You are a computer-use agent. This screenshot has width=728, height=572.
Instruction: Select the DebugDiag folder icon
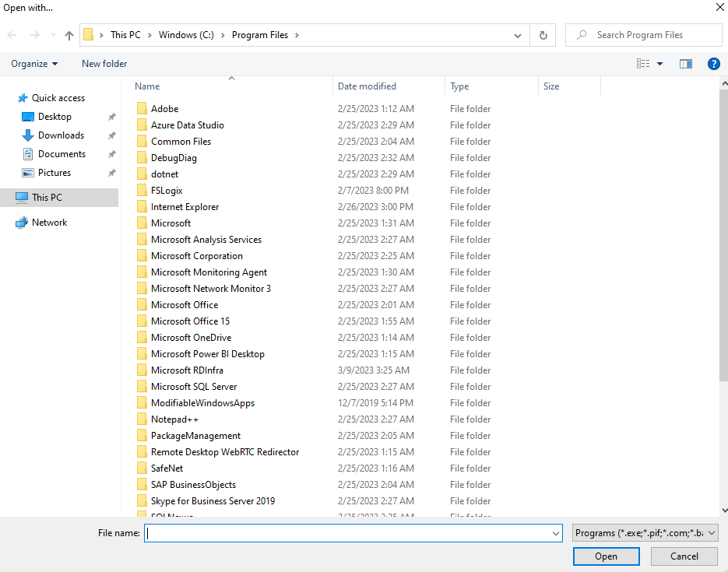pyautogui.click(x=142, y=158)
